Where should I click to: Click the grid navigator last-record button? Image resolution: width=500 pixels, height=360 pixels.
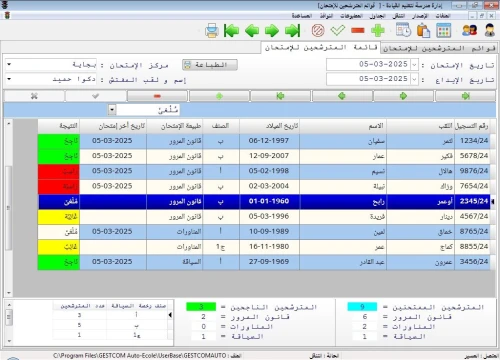(x=466, y=96)
